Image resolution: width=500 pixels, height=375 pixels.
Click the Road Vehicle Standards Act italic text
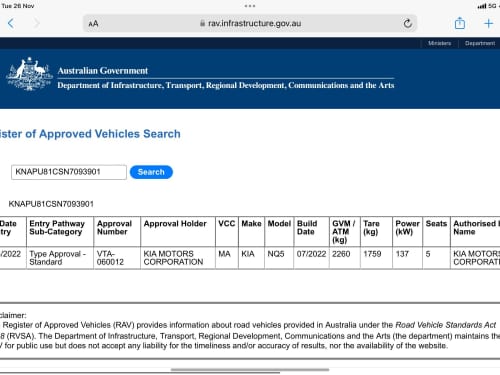pyautogui.click(x=445, y=325)
